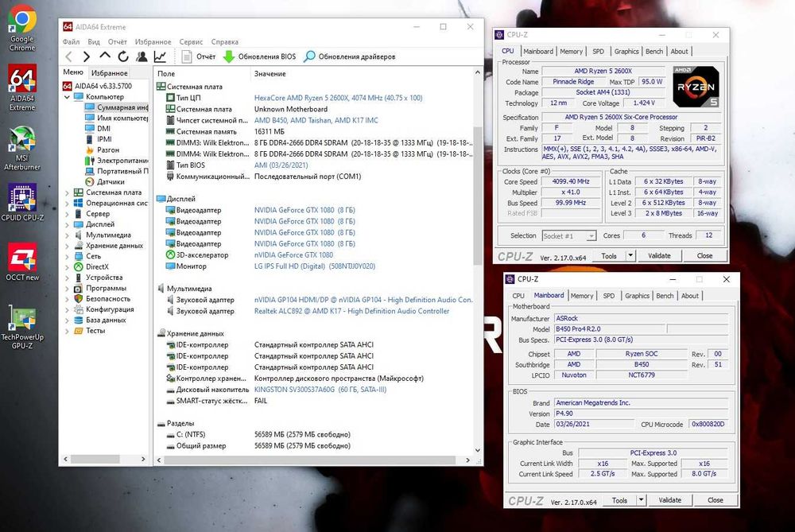Open the Избранное menu in AIDA64 menu bar

point(153,41)
